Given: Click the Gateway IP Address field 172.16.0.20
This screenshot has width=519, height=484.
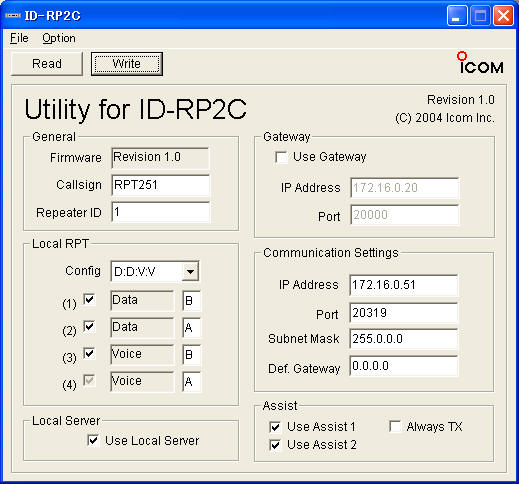Looking at the screenshot, I should coord(404,188).
